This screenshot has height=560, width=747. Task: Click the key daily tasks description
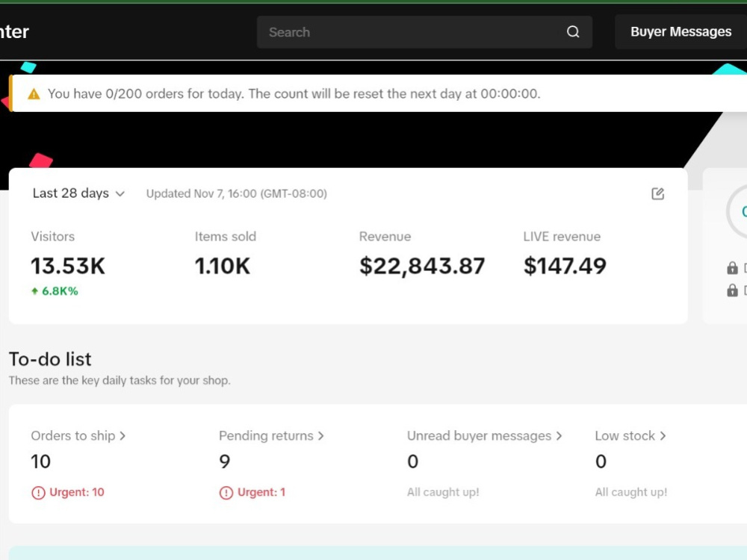(x=120, y=381)
